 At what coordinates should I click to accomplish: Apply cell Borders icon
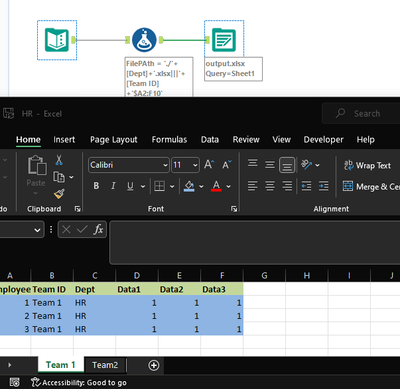click(x=159, y=186)
